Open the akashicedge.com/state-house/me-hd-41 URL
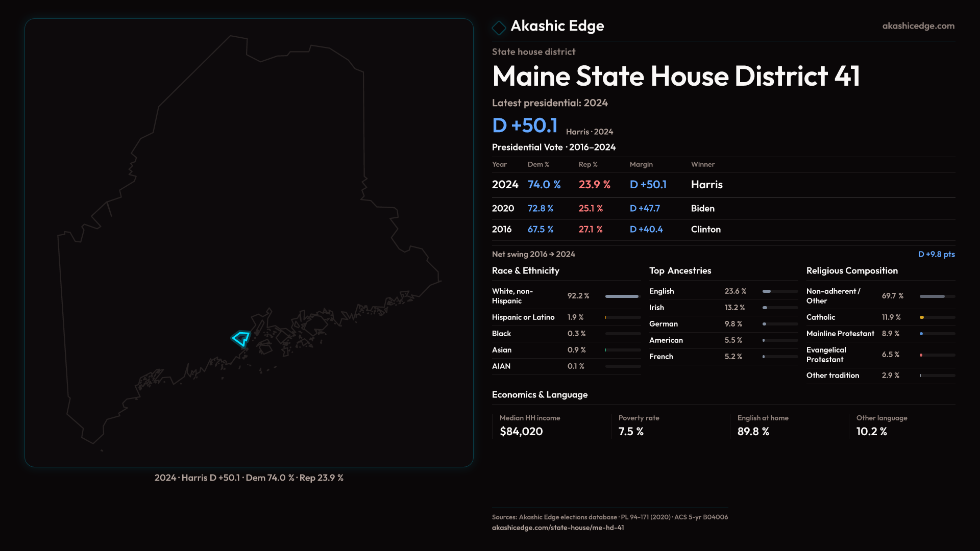The height and width of the screenshot is (551, 980). pos(557,528)
